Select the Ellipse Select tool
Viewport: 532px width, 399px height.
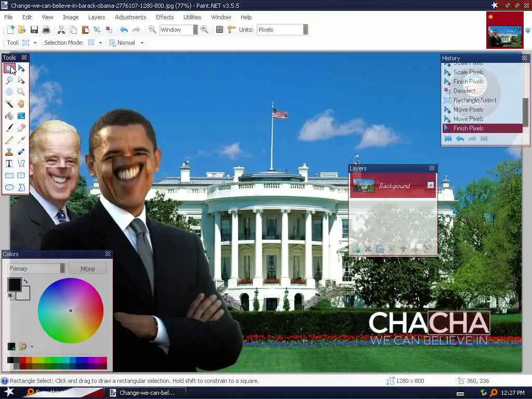point(9,92)
